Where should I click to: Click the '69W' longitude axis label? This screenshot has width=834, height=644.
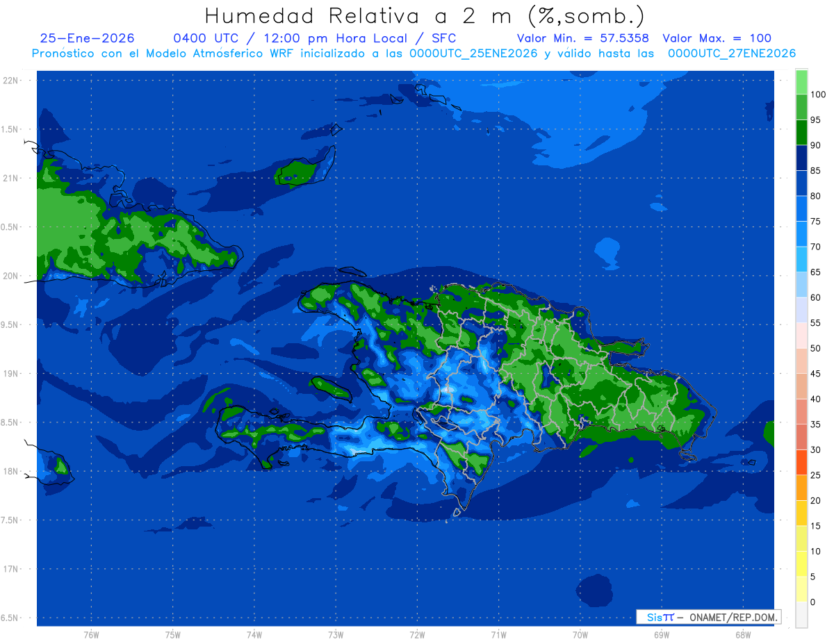tap(662, 635)
